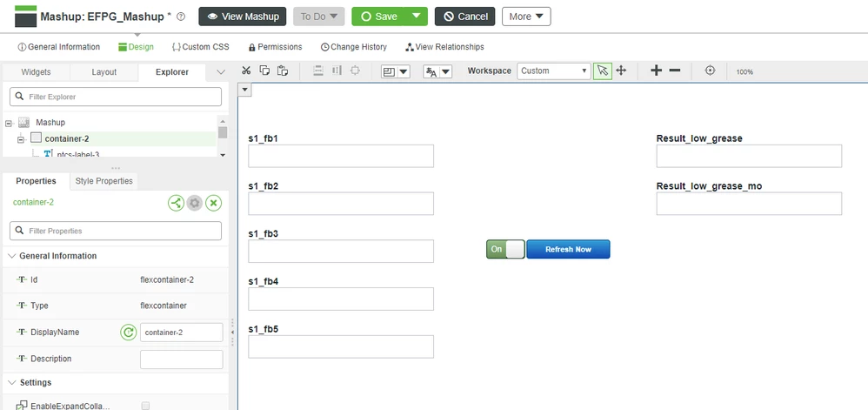Collapse the General Information section
The width and height of the screenshot is (868, 410).
[x=12, y=256]
